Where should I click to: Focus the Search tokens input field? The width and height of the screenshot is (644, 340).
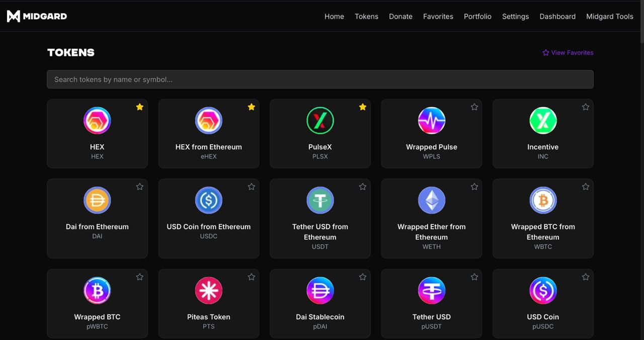coord(320,79)
